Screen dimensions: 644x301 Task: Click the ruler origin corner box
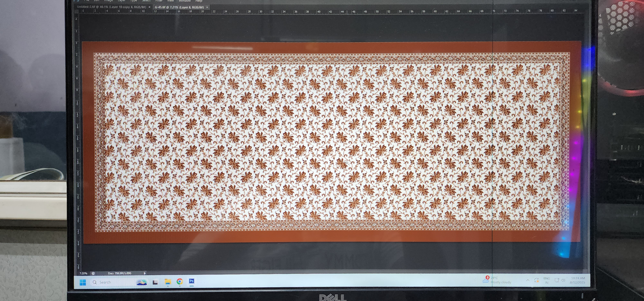[x=77, y=11]
